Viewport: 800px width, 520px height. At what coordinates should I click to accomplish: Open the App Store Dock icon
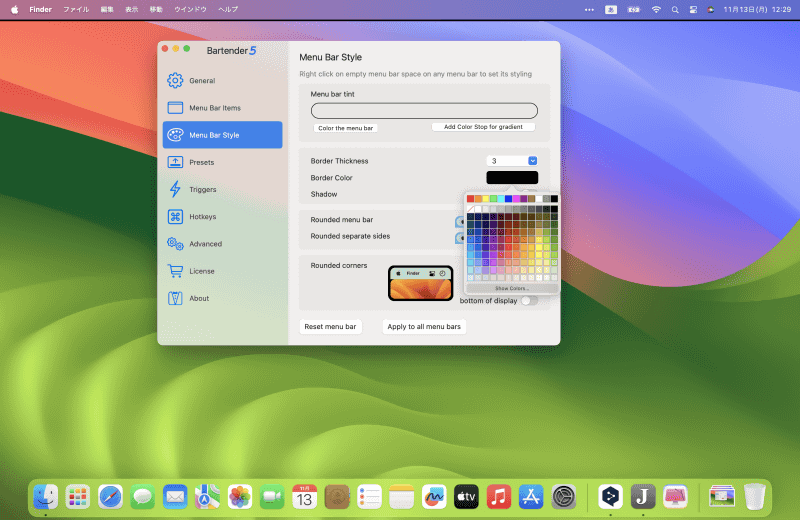pyautogui.click(x=531, y=497)
